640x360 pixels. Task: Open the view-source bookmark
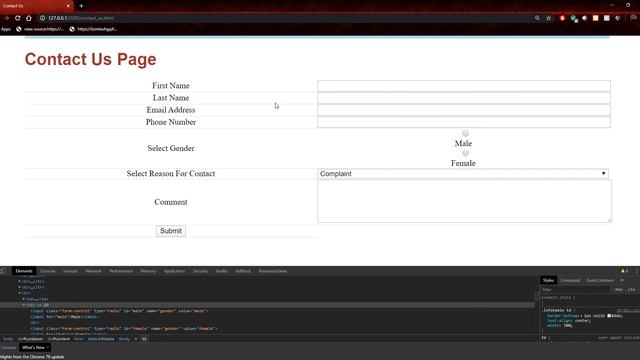40,29
